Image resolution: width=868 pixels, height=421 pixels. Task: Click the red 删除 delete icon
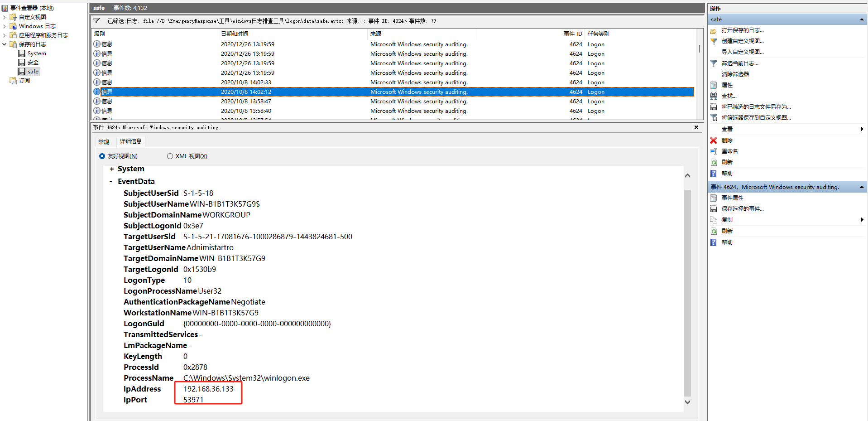pyautogui.click(x=714, y=140)
